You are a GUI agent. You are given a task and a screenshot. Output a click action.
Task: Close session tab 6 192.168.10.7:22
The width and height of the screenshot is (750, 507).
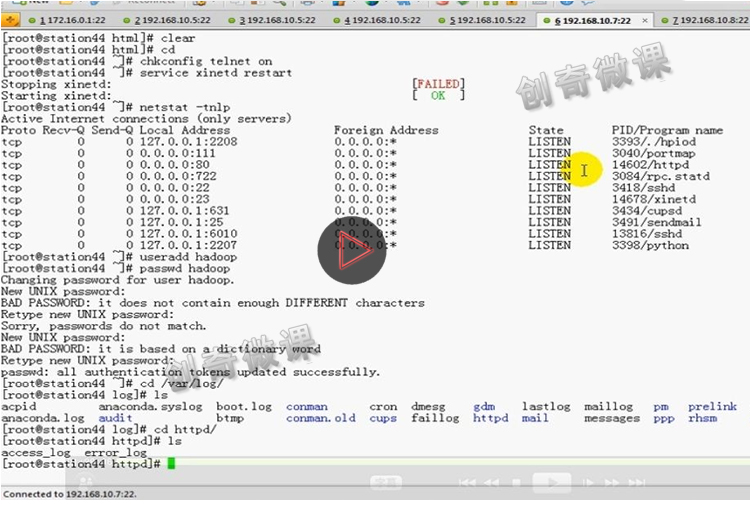(645, 21)
